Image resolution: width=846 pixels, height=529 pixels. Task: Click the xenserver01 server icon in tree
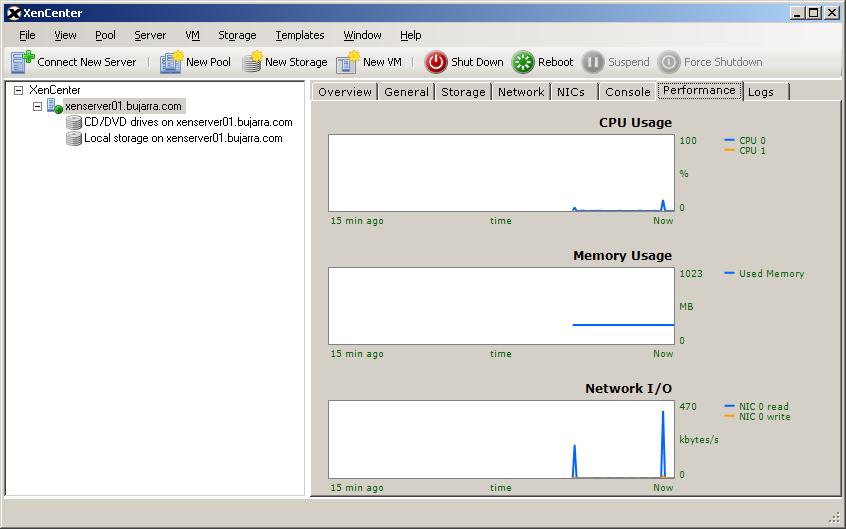point(54,106)
